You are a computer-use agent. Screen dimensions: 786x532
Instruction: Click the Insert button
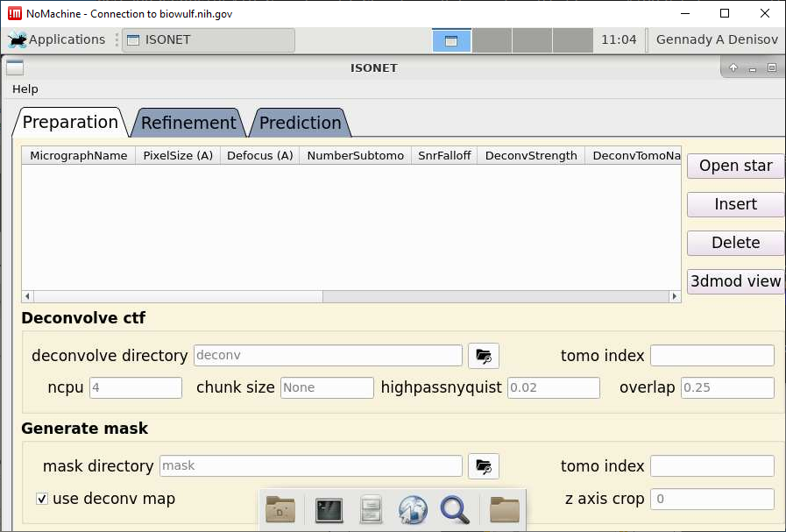coord(735,204)
